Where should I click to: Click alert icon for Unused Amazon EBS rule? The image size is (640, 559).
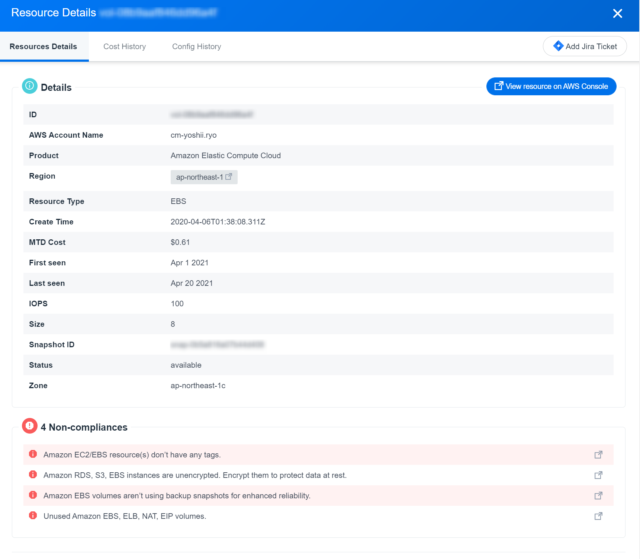coord(33,515)
